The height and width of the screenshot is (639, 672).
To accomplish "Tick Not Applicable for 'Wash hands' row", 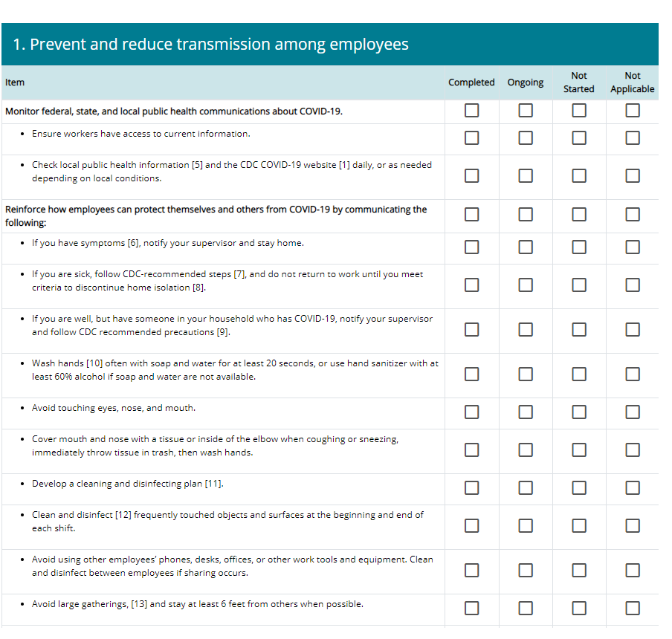I will click(633, 374).
